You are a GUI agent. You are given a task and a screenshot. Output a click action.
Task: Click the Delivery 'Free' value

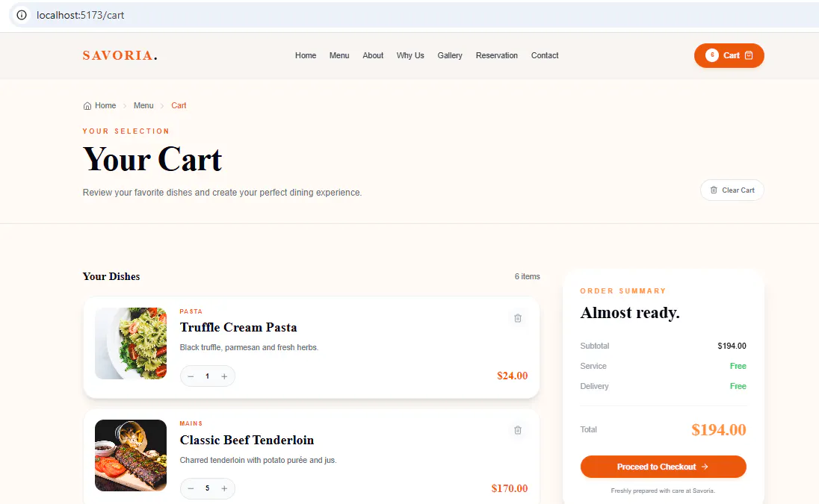tap(738, 386)
